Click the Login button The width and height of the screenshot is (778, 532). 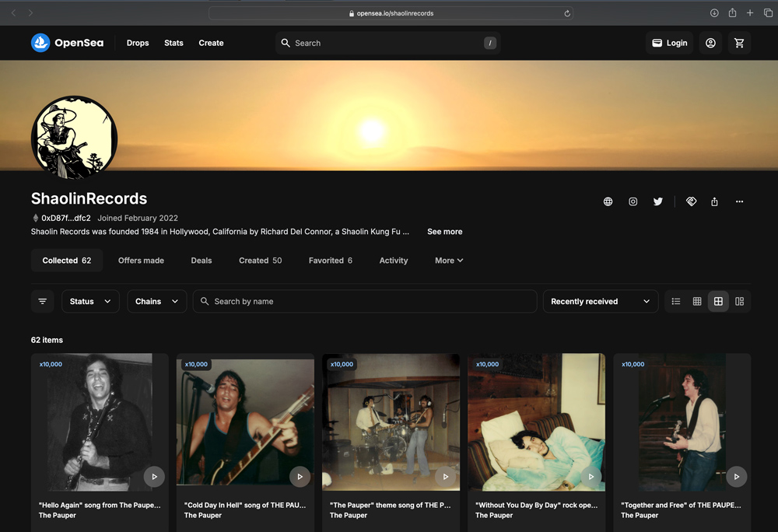[x=668, y=43]
